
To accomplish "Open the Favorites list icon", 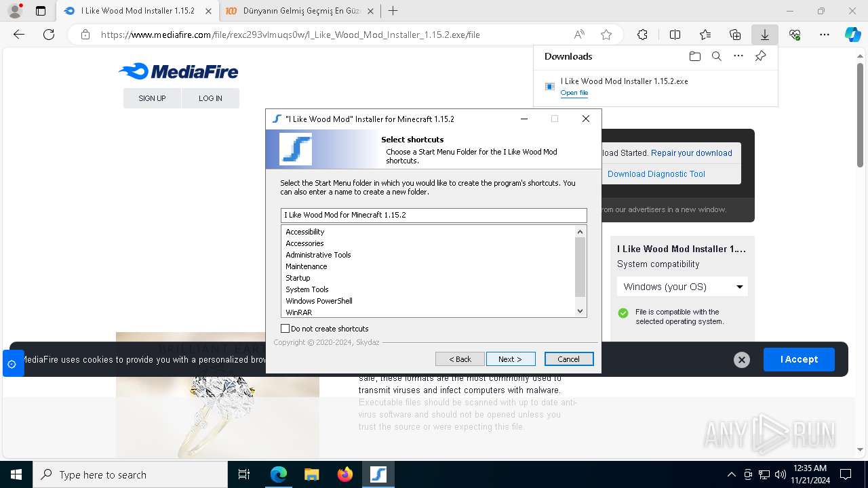I will point(705,35).
